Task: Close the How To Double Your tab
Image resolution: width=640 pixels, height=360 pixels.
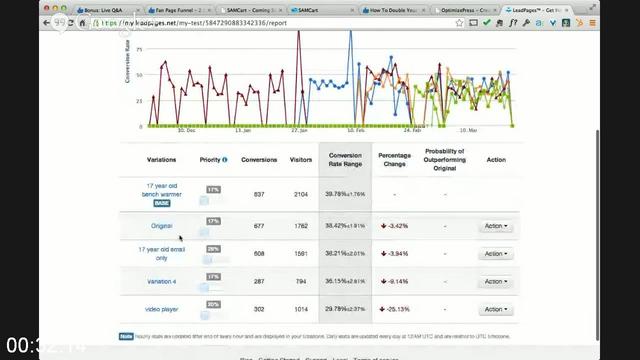Action: click(x=423, y=10)
